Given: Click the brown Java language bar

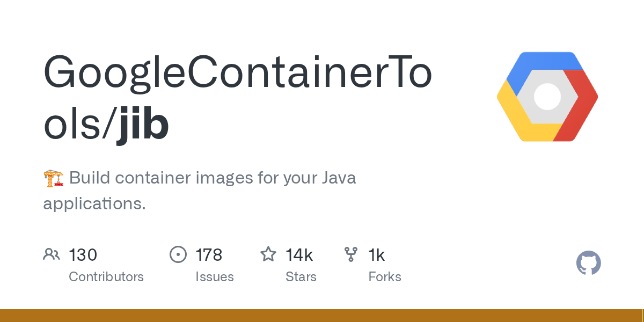Looking at the screenshot, I should point(320,316).
